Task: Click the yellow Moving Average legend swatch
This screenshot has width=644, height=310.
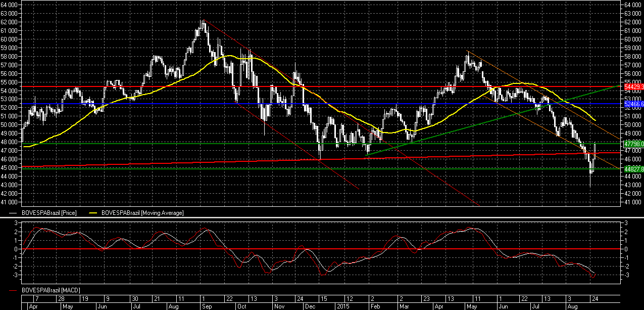Action: (94, 213)
